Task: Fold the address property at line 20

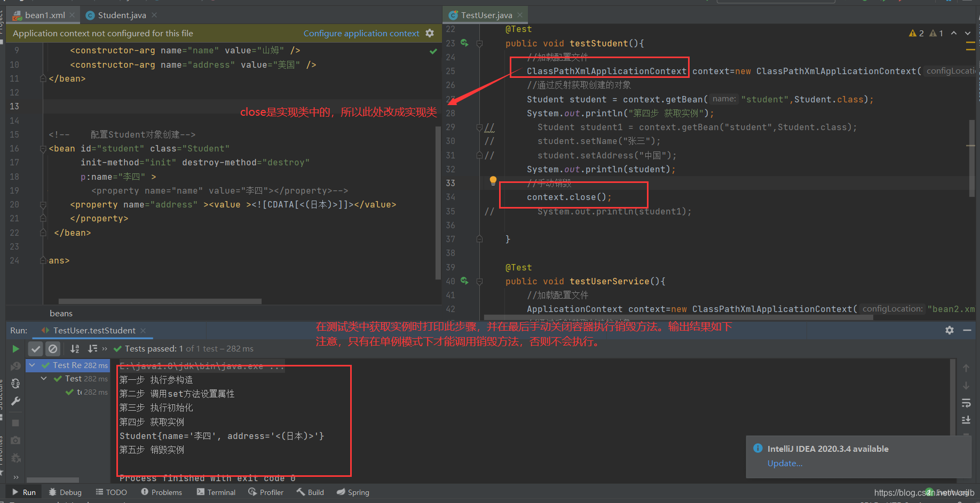Action: tap(43, 205)
